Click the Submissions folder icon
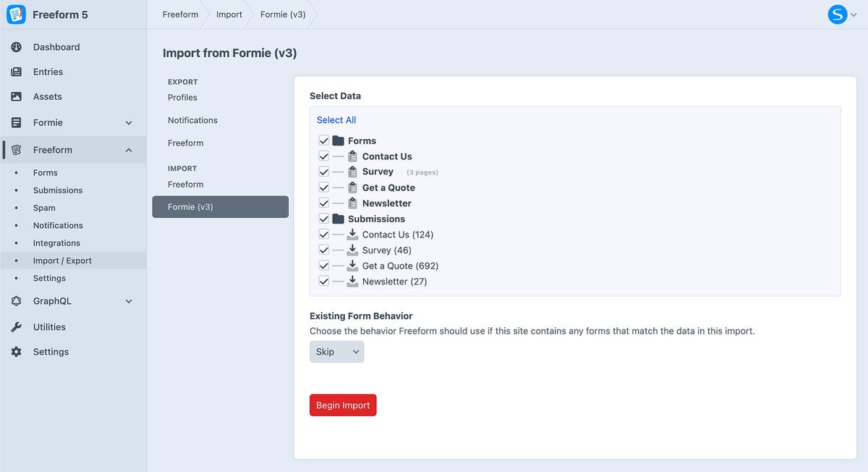This screenshot has height=472, width=868. pyautogui.click(x=339, y=219)
